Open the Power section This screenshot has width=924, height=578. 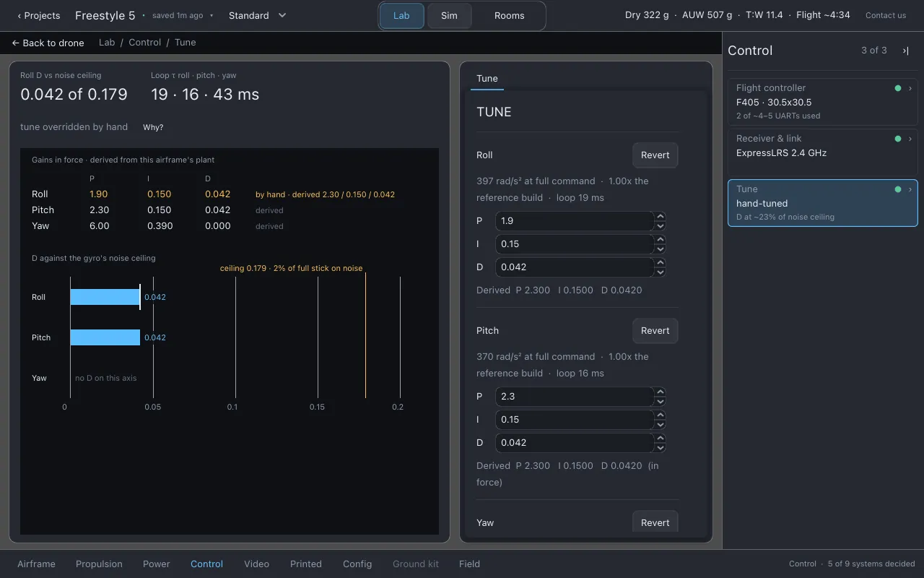(x=157, y=564)
